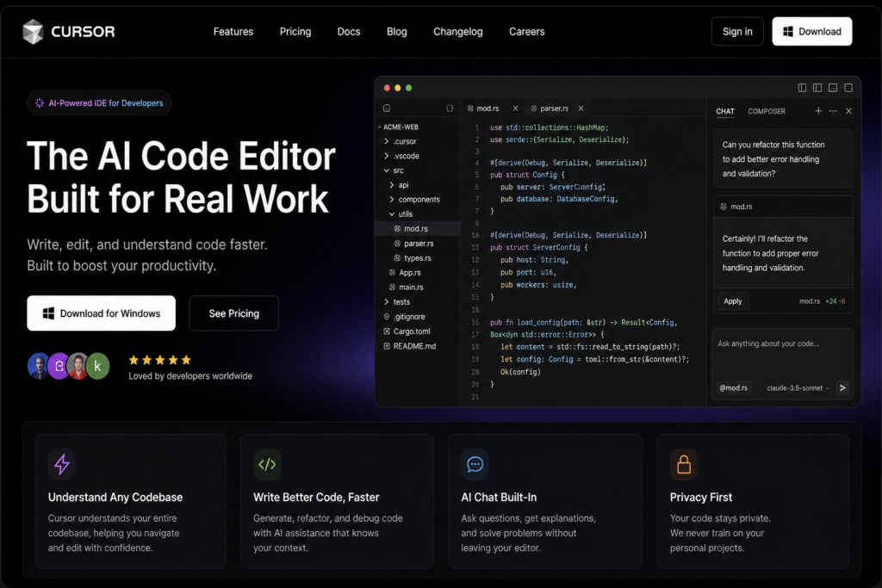
Task: Click the padlock icon in Privacy First
Action: [684, 464]
